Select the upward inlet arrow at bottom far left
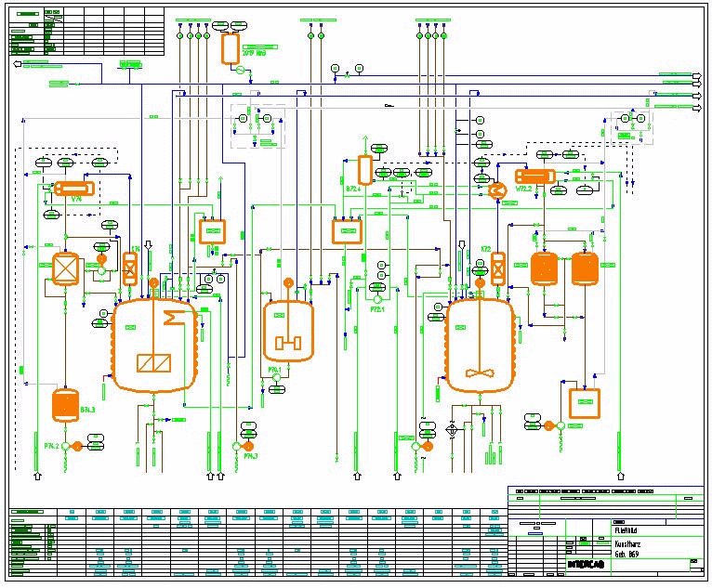Viewport: 712px width, 588px height. click(38, 476)
